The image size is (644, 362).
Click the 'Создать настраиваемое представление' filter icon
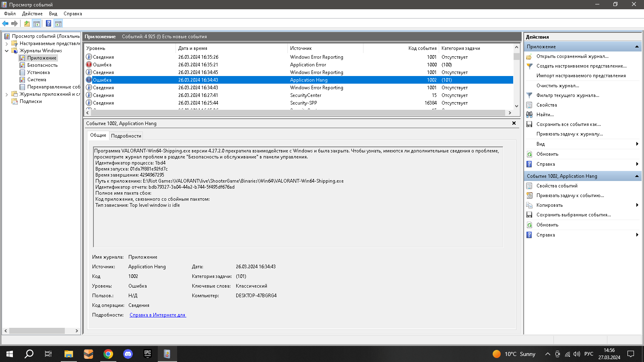pos(529,66)
